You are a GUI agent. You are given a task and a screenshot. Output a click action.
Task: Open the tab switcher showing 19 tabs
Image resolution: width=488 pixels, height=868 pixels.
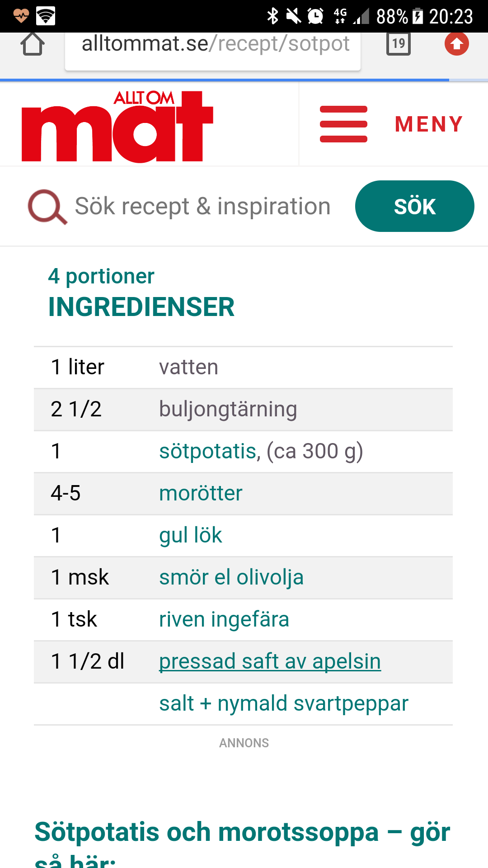tap(399, 44)
